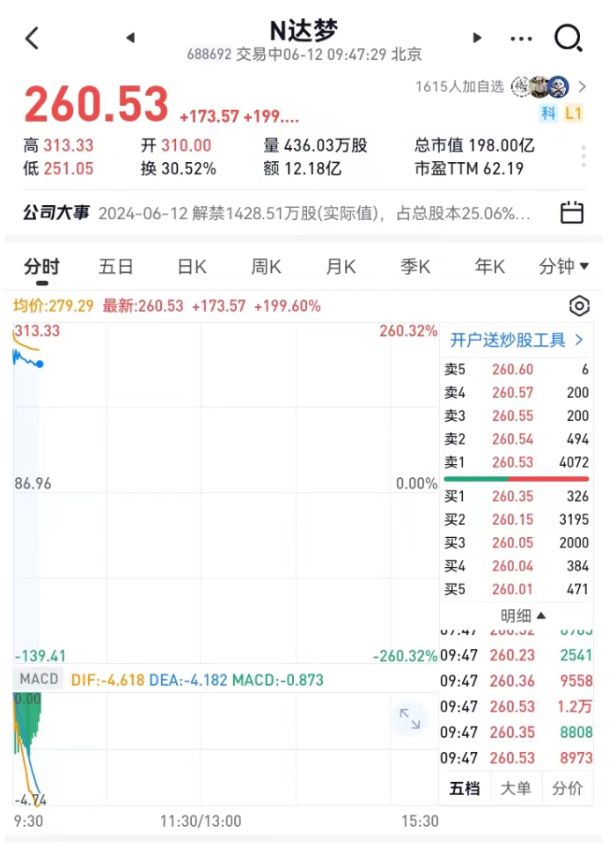Image resolution: width=616 pixels, height=847 pixels.
Task: Open the 开户送炒股工具 promotion link
Action: tap(516, 340)
